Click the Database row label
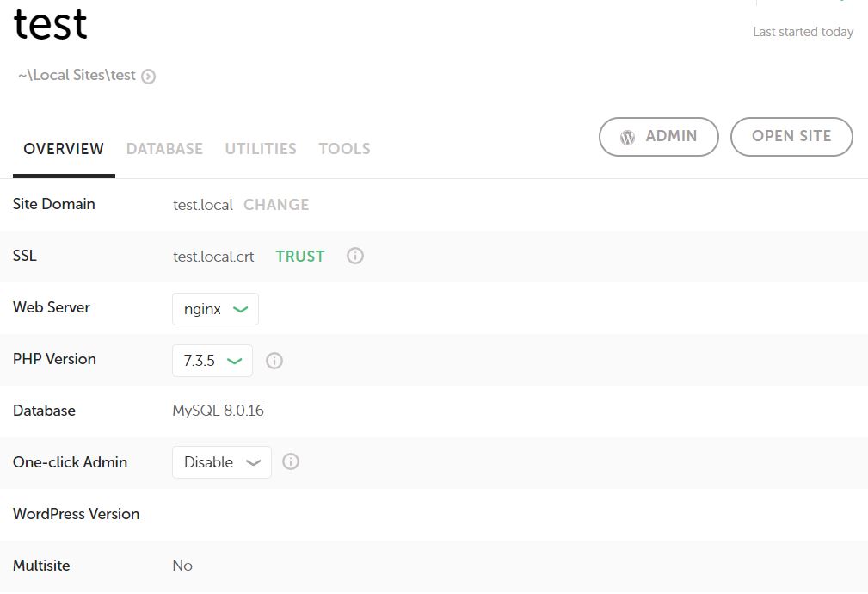868x594 pixels. (44, 411)
